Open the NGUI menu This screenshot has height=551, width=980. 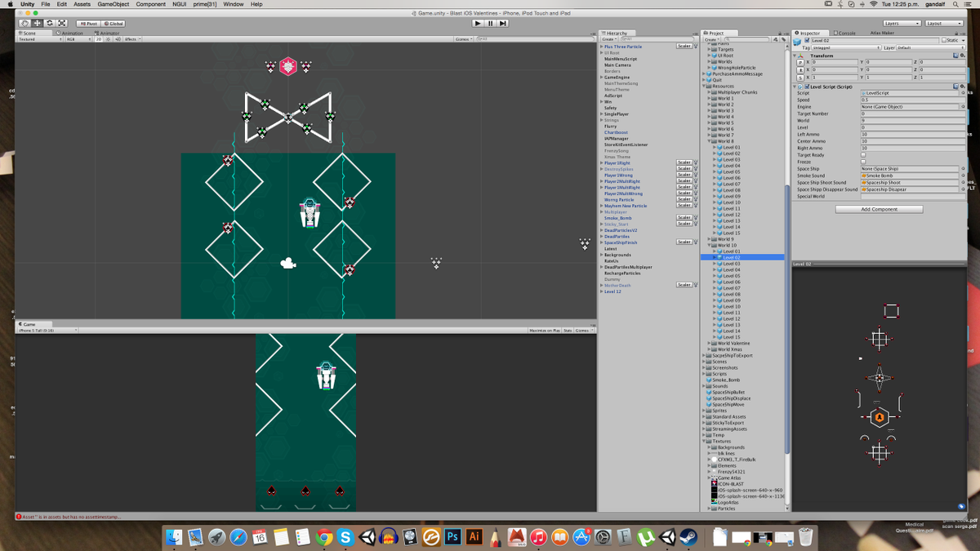pyautogui.click(x=180, y=4)
